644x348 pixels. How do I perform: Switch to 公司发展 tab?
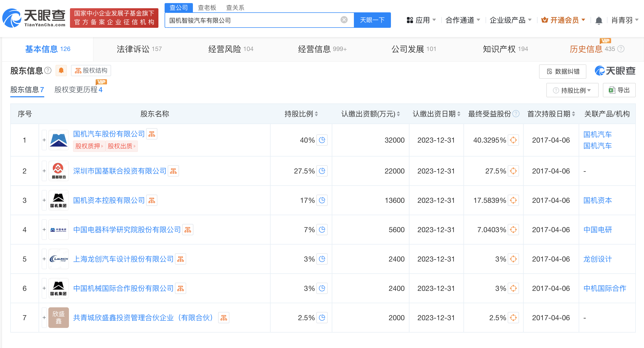tap(414, 49)
